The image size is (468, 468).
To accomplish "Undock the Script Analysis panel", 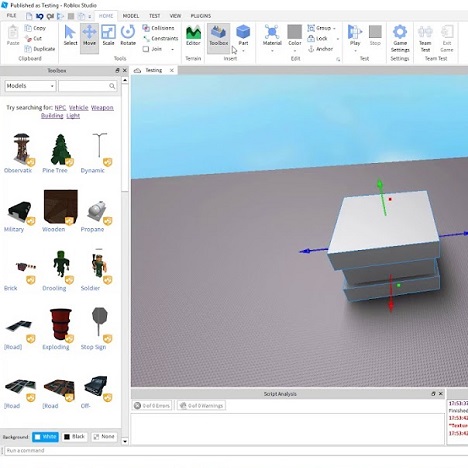I will tap(433, 394).
